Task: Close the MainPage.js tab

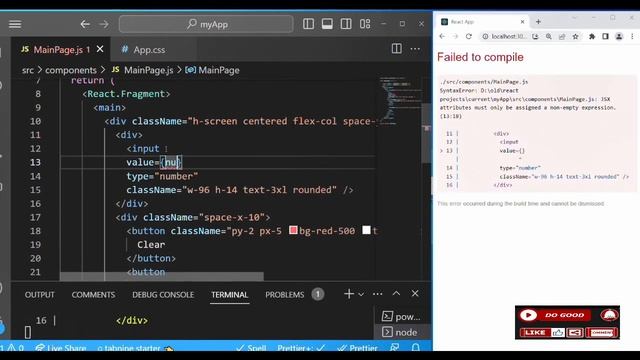Action: (x=100, y=49)
